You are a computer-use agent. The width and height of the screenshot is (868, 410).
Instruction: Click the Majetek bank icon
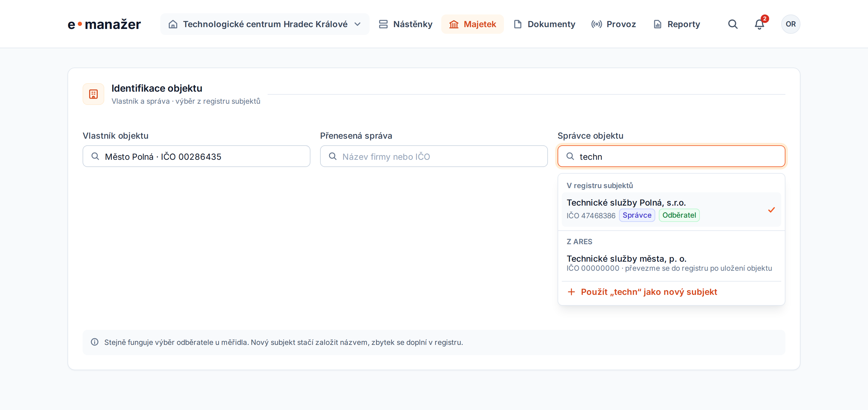tap(454, 24)
